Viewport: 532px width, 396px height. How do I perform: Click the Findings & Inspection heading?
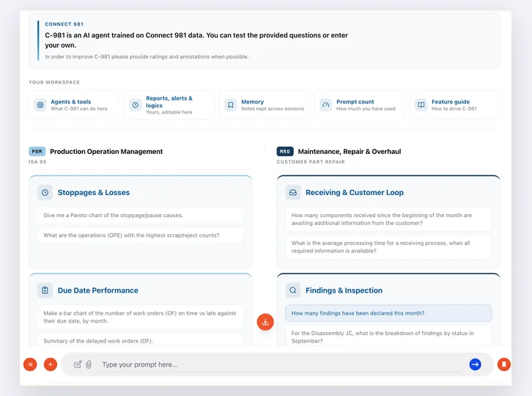pos(344,290)
